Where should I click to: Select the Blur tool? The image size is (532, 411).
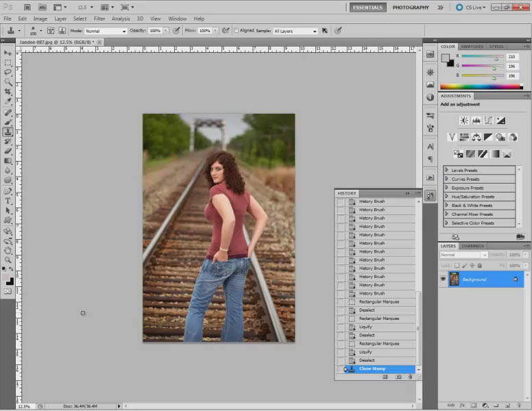8,171
